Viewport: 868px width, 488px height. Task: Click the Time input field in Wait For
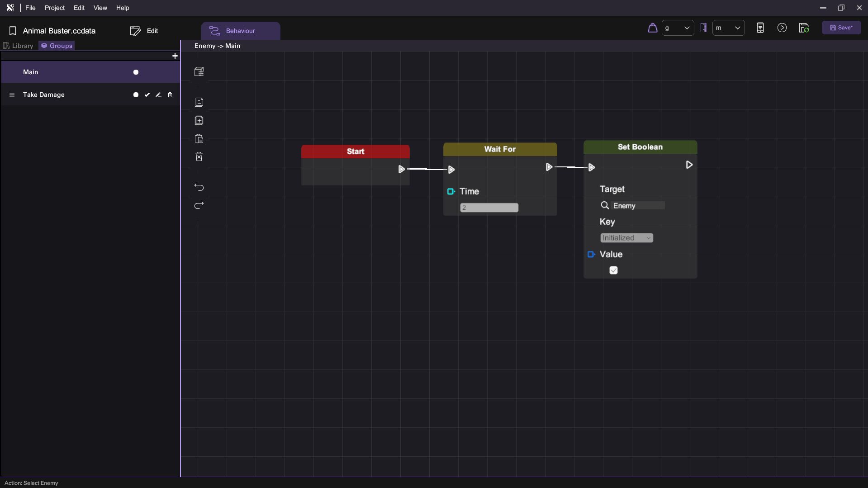pos(489,208)
